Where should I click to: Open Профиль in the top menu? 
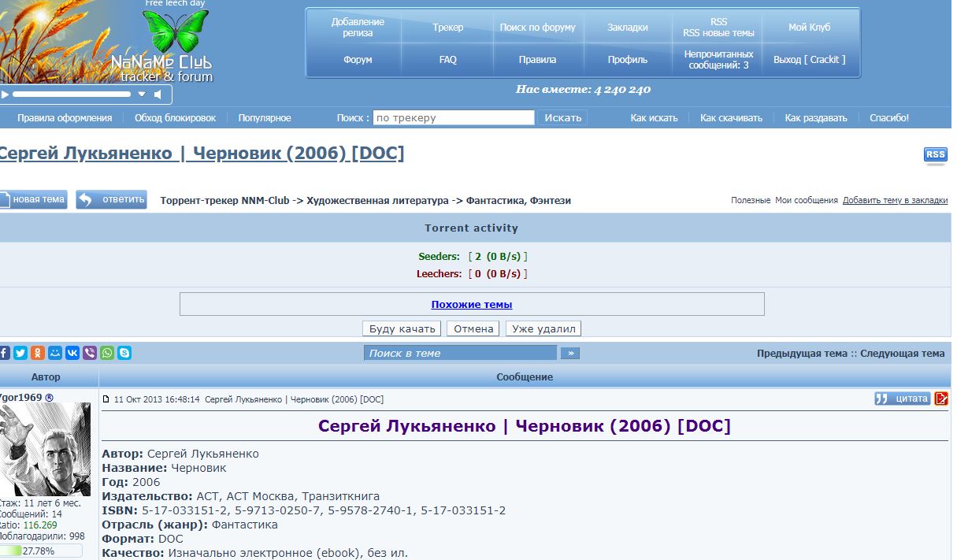628,60
